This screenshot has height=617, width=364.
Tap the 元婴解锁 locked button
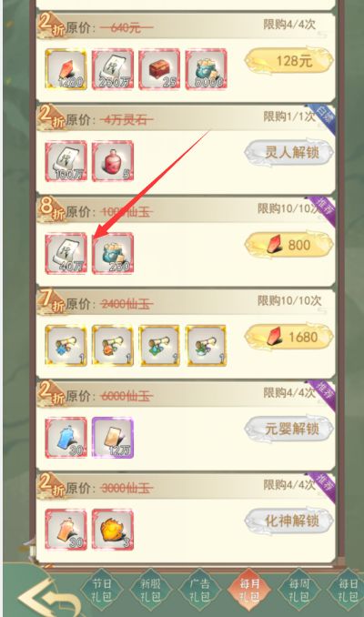coord(289,429)
